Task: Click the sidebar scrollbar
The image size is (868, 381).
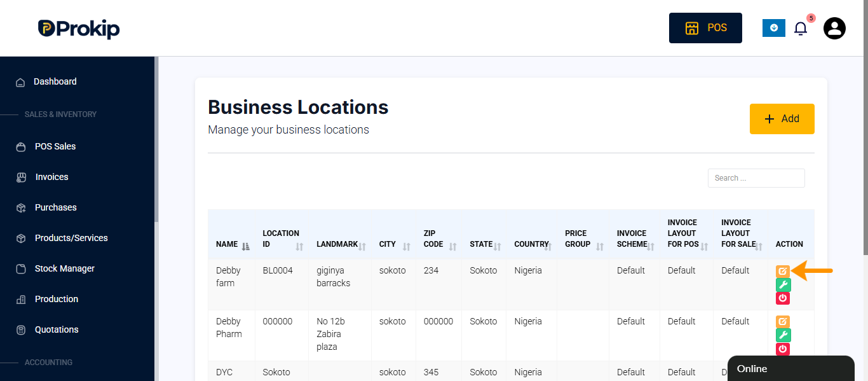Action: [x=156, y=140]
